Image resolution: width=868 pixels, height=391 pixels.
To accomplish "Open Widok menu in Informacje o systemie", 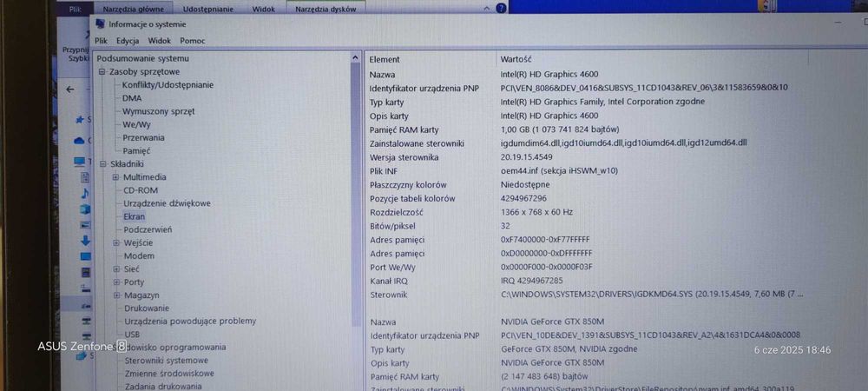I will point(160,41).
